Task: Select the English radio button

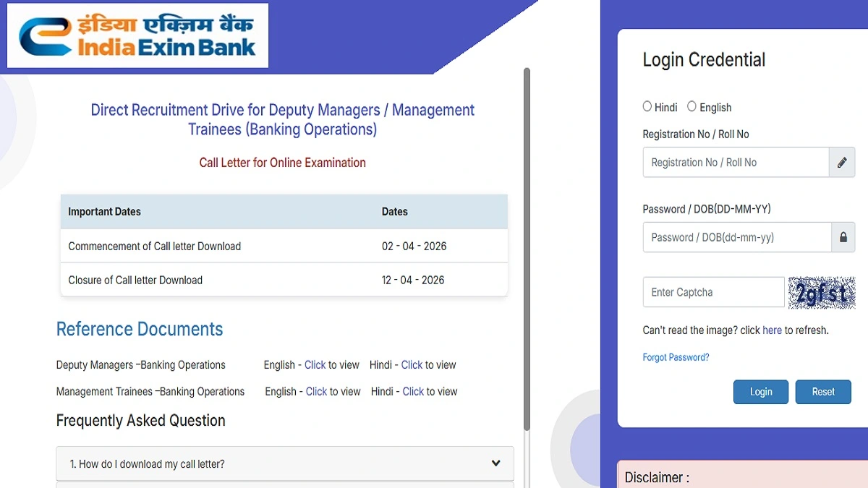Action: click(691, 106)
